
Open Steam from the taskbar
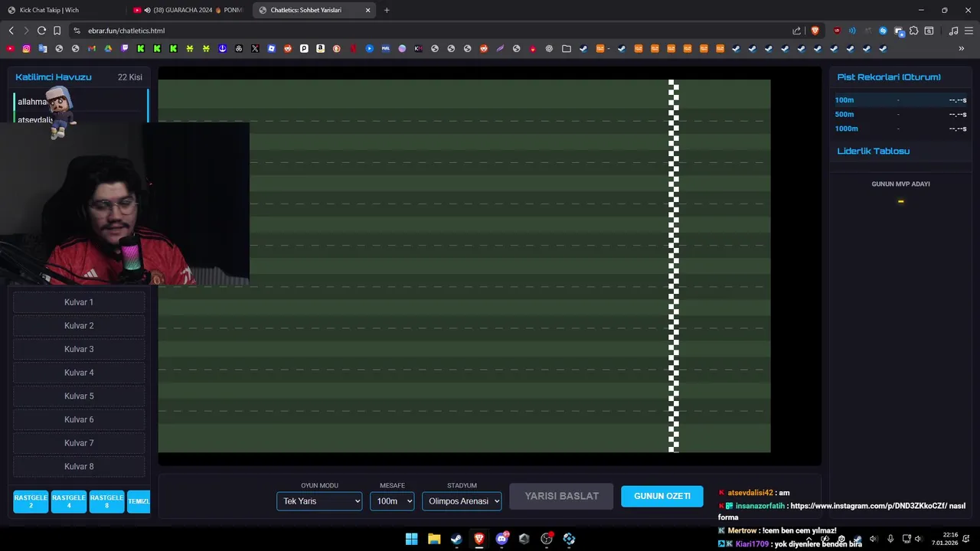(456, 539)
